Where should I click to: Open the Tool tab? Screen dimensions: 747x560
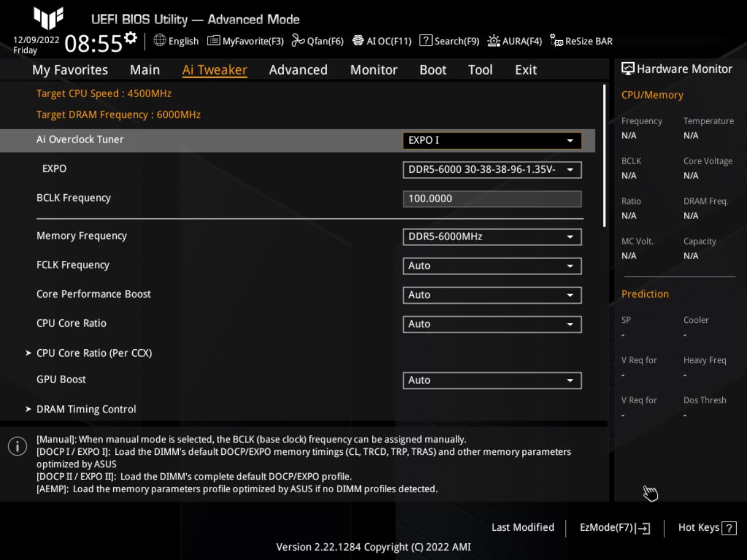click(x=480, y=70)
